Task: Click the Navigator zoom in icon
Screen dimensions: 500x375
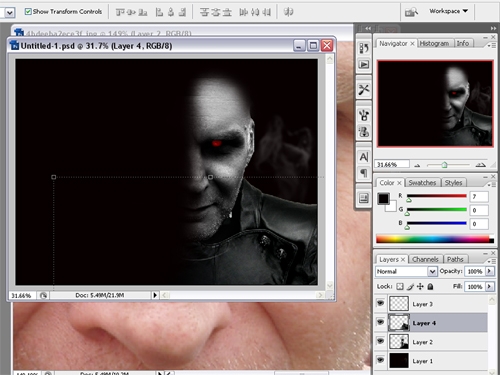Action: coord(480,165)
